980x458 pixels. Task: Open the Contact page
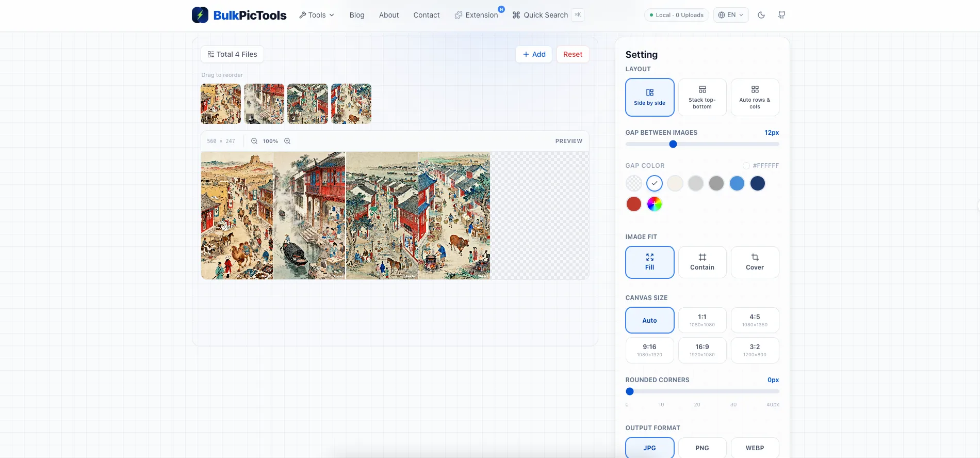pos(427,15)
